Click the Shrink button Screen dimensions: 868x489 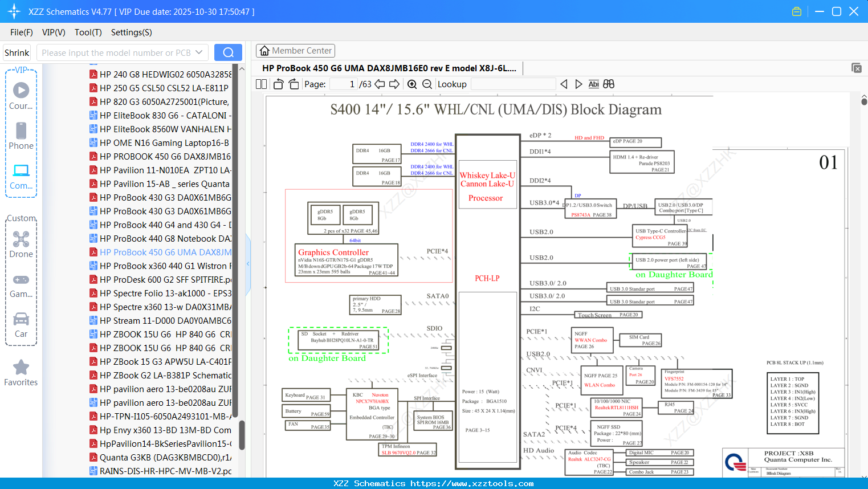click(17, 52)
